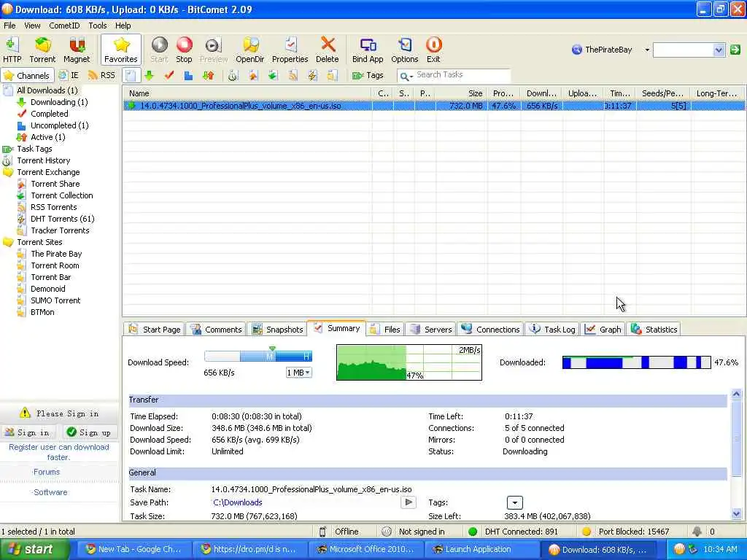Open the RSS sidebar tab
The height and width of the screenshot is (560, 747).
[x=102, y=75]
